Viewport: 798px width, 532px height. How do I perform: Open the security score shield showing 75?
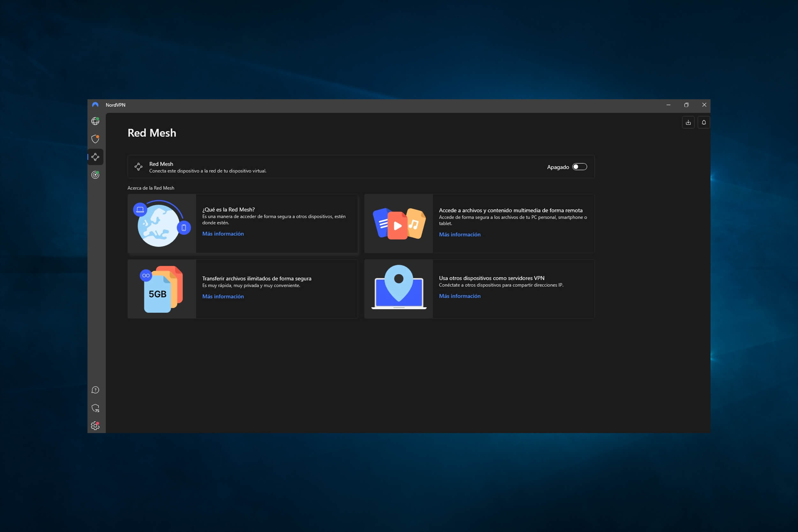tap(95, 408)
